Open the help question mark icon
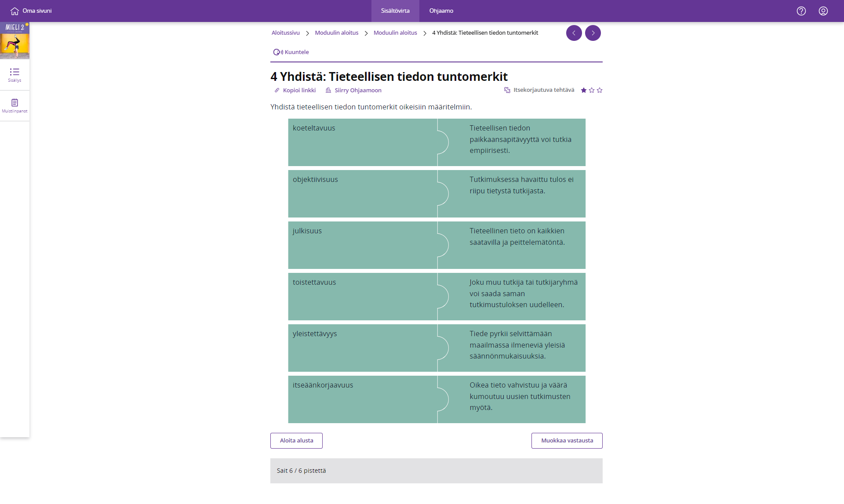 [801, 11]
